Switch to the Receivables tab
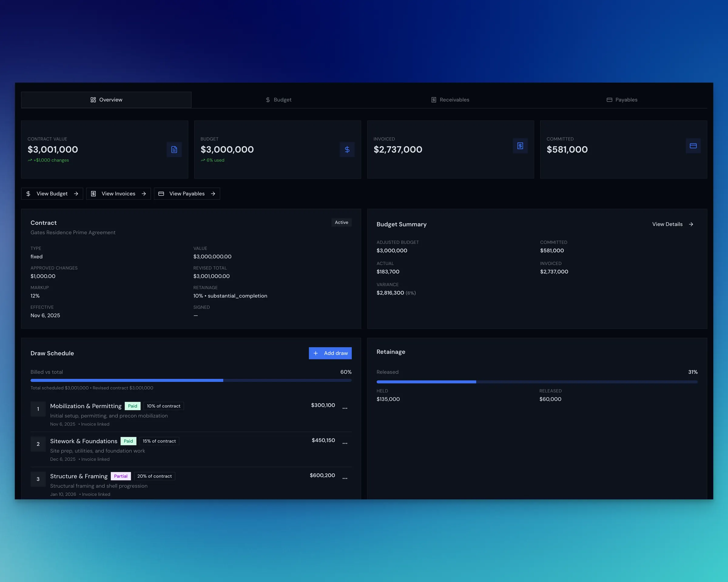Screen dimensions: 728x582 450,99
